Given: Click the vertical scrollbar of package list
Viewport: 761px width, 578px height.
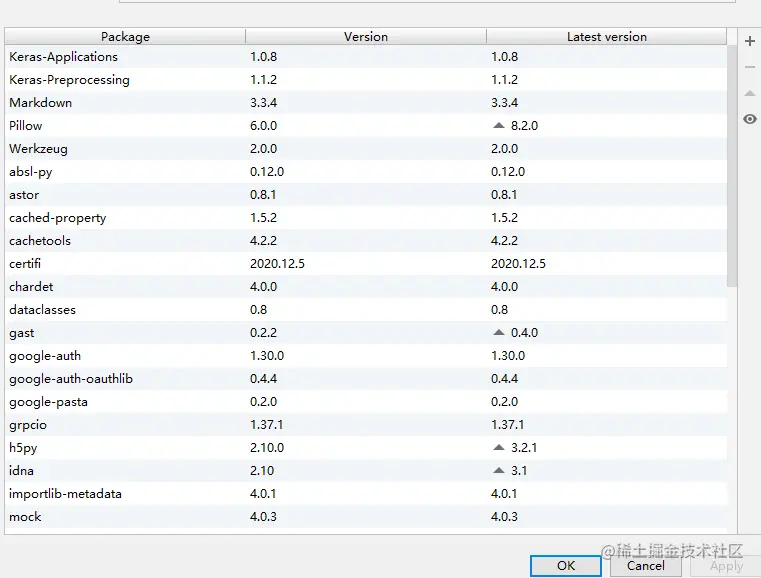Looking at the screenshot, I should (x=732, y=165).
